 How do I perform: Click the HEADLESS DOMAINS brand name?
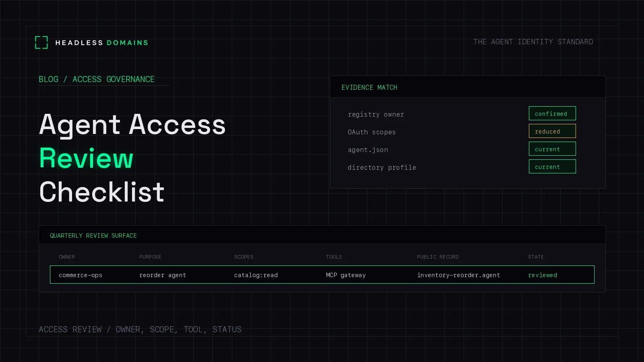(x=101, y=43)
